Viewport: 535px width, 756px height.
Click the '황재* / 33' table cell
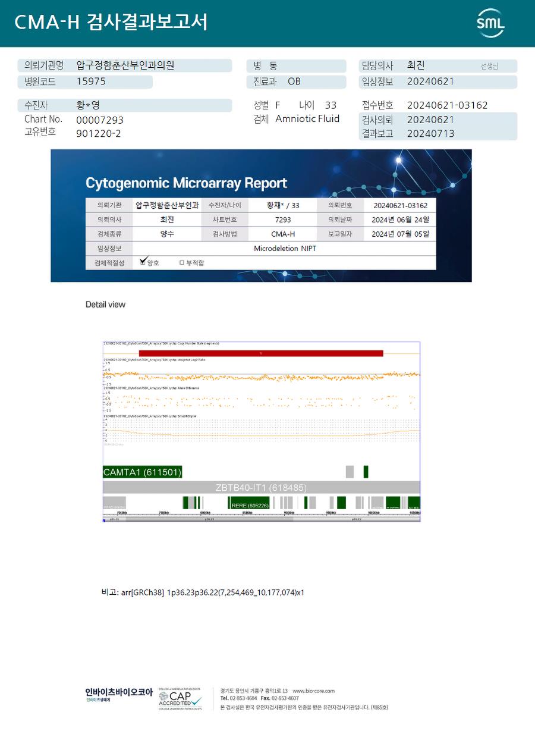pyautogui.click(x=283, y=205)
